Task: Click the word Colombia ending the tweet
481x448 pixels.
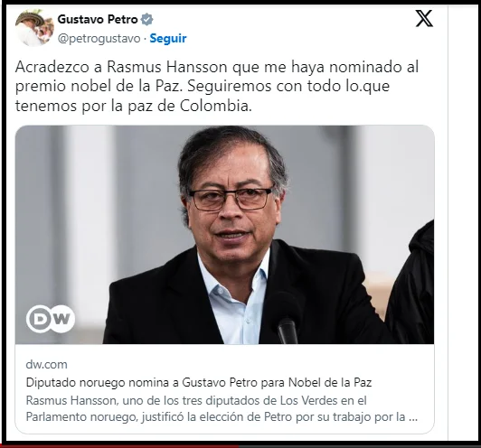Action: pos(216,106)
